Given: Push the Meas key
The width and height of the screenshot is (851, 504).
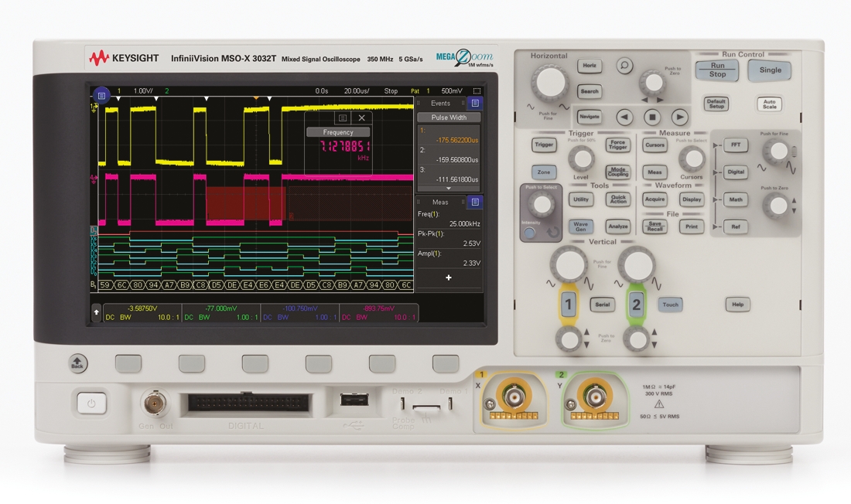Looking at the screenshot, I should click(654, 172).
